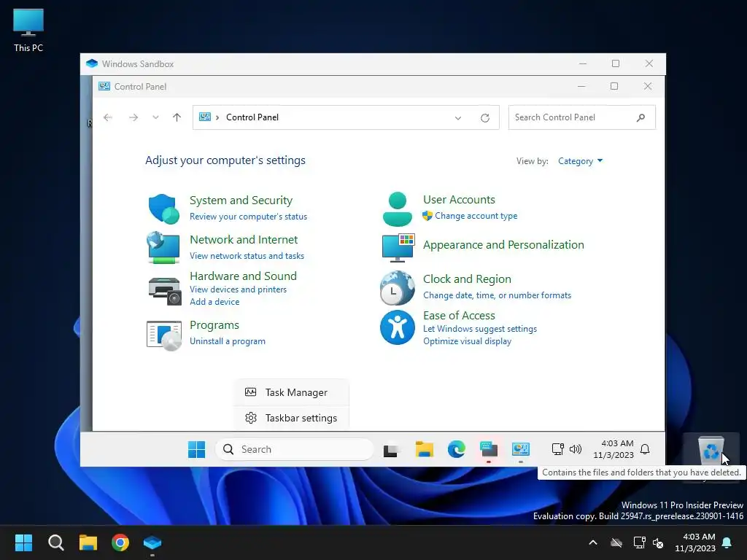The image size is (747, 560).
Task: Open Network and Internet globe icon
Action: [x=163, y=247]
